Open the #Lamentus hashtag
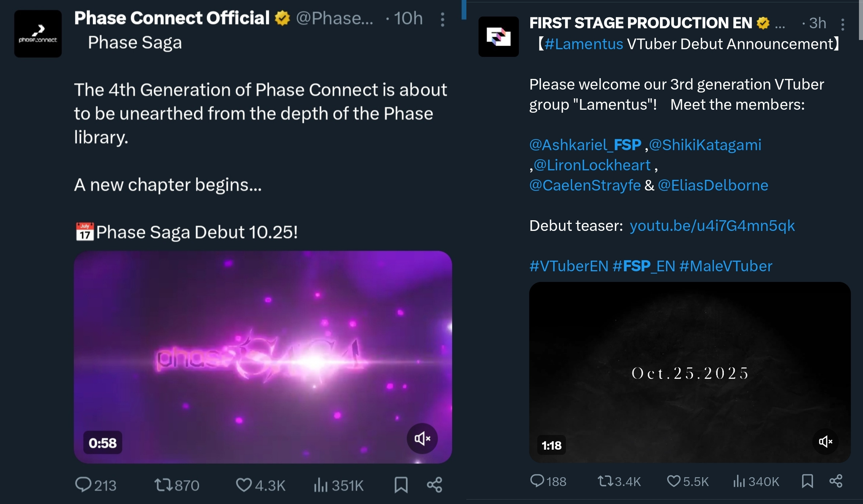Image resolution: width=863 pixels, height=504 pixels. tap(584, 44)
